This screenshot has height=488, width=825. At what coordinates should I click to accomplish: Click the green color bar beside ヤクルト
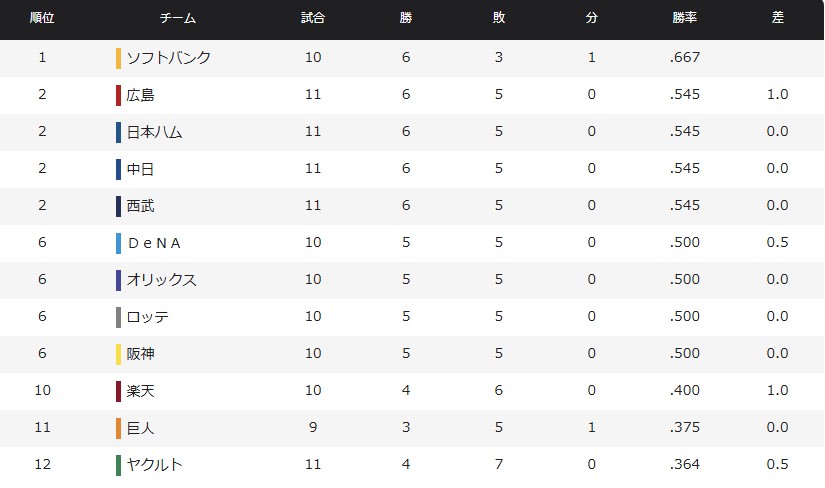(118, 465)
